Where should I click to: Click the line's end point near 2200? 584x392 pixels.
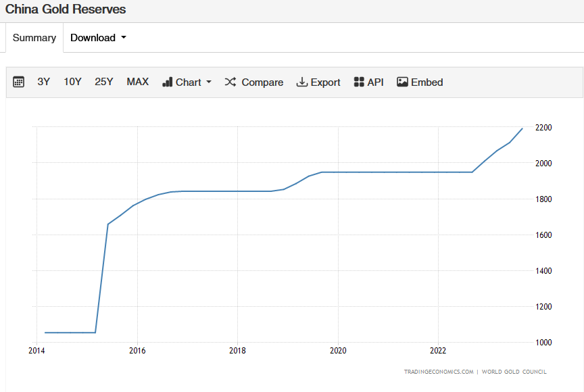pos(522,128)
